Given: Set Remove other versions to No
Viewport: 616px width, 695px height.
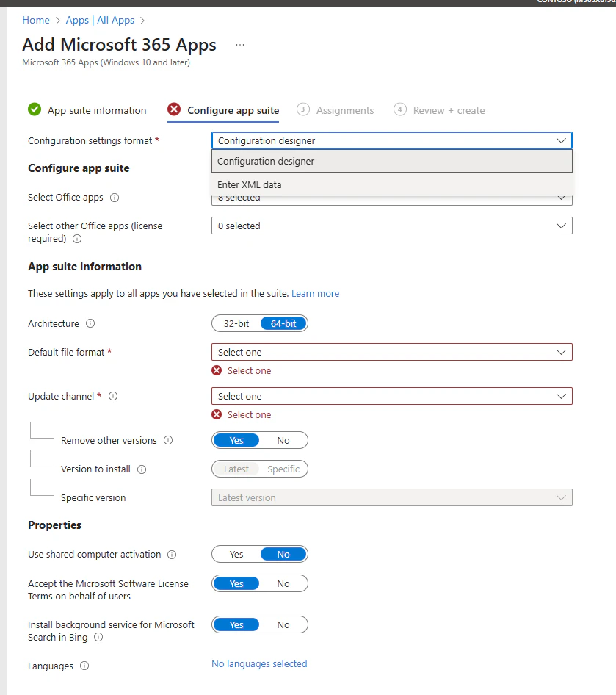Looking at the screenshot, I should click(283, 441).
